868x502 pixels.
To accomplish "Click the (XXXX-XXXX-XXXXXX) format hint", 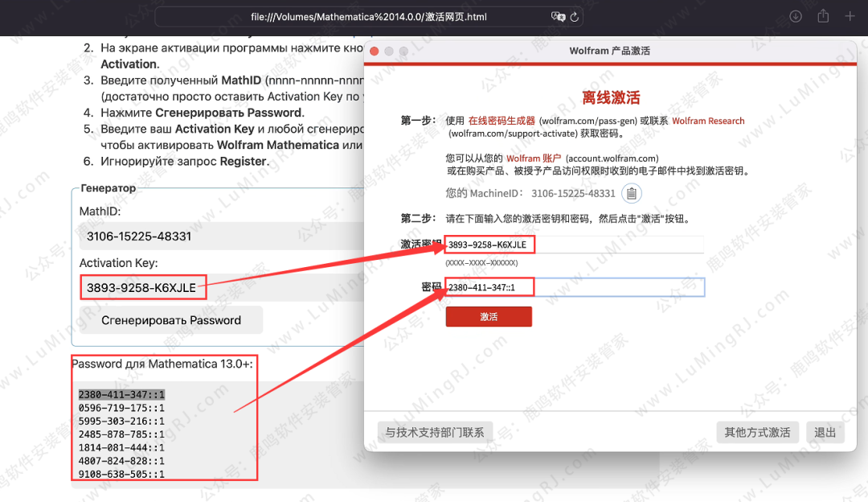I will [481, 262].
